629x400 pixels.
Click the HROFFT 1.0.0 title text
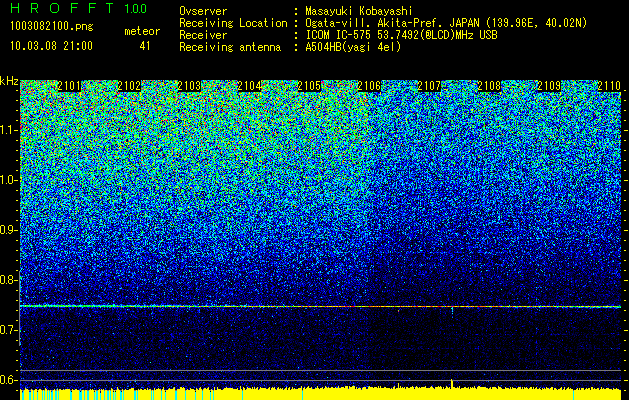[79, 8]
